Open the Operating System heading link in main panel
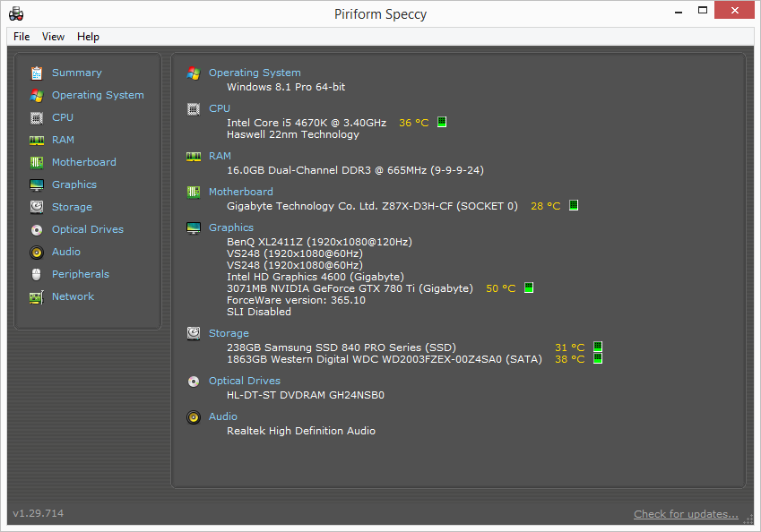This screenshot has width=761, height=532. point(255,73)
